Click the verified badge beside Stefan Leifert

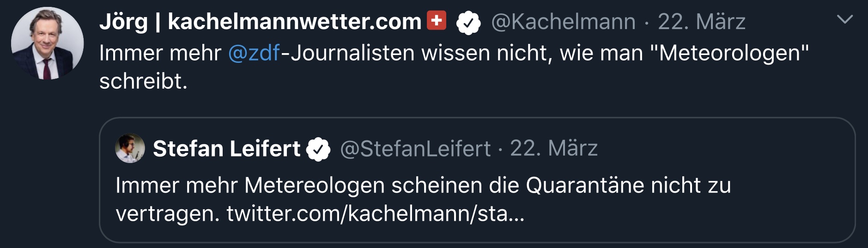point(318,149)
